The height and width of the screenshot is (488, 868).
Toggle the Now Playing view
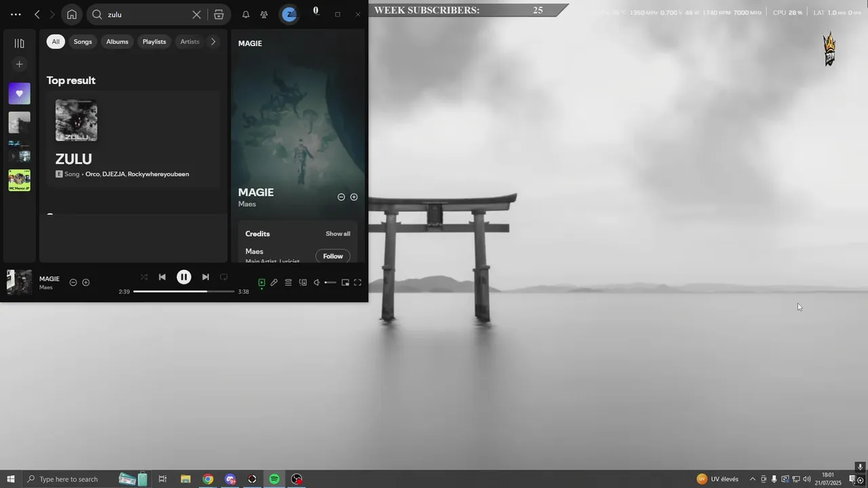point(262,283)
